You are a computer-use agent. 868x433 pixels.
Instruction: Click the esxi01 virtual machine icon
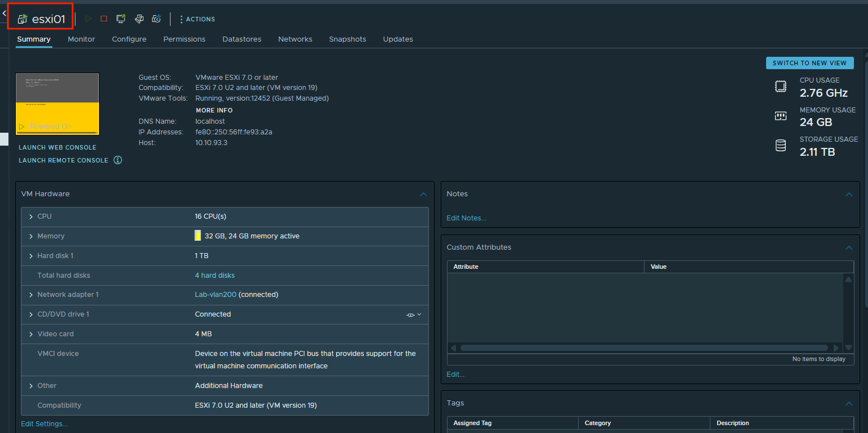pos(23,19)
